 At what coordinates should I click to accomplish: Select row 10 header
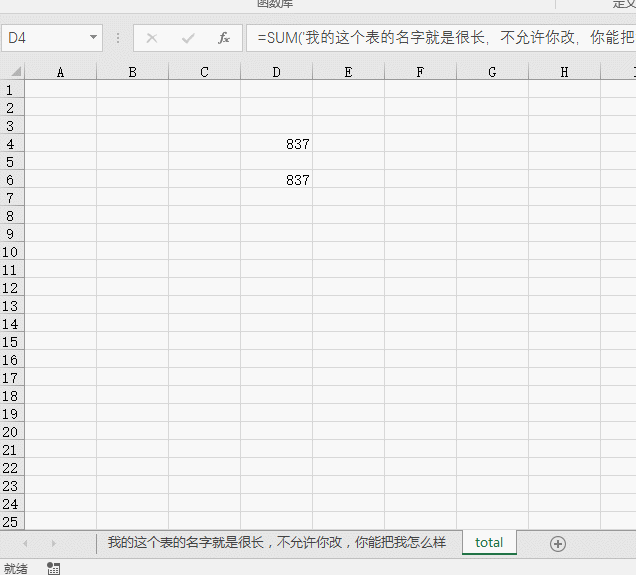12,252
